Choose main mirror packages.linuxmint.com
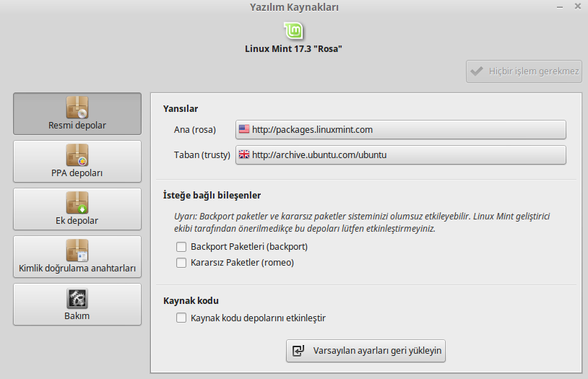The width and height of the screenshot is (588, 379). point(400,130)
